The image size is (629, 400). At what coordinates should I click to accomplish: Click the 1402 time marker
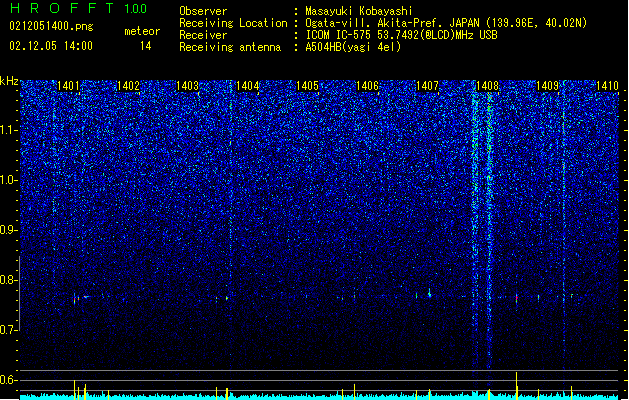(x=128, y=86)
